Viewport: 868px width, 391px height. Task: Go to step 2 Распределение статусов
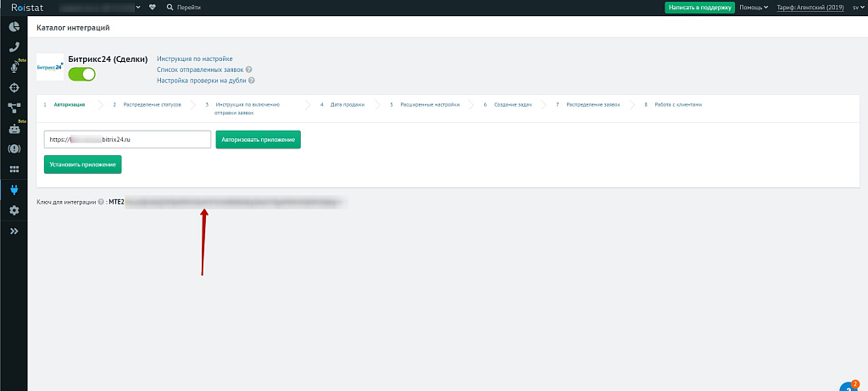151,105
